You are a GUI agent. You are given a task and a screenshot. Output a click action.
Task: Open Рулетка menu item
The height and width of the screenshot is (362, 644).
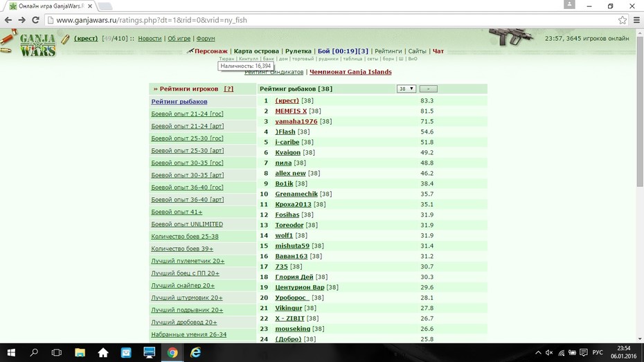(298, 51)
